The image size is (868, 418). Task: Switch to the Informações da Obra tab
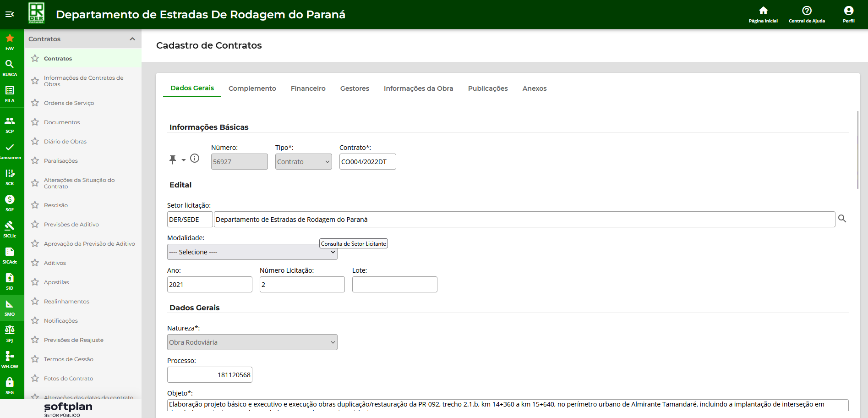[418, 88]
